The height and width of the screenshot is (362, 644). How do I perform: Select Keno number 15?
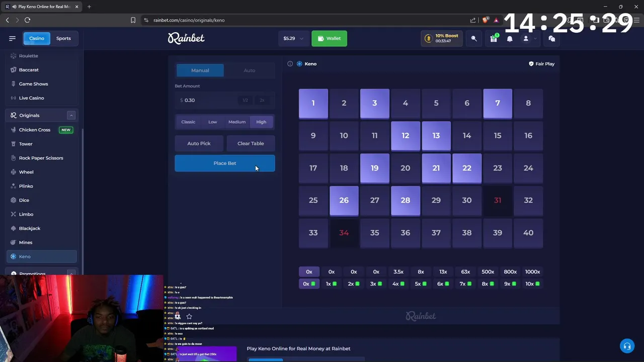pyautogui.click(x=498, y=136)
